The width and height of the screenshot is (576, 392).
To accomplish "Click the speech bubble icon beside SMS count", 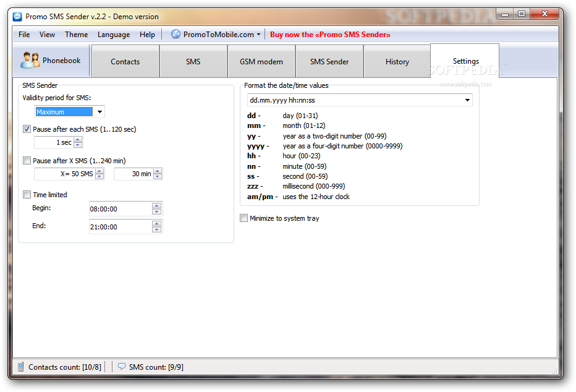I will click(x=122, y=366).
